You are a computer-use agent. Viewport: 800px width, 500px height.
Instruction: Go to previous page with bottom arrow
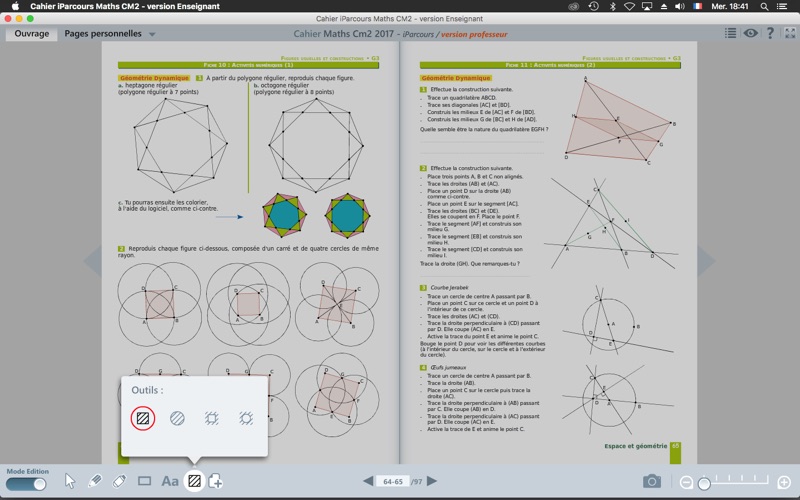pyautogui.click(x=368, y=481)
